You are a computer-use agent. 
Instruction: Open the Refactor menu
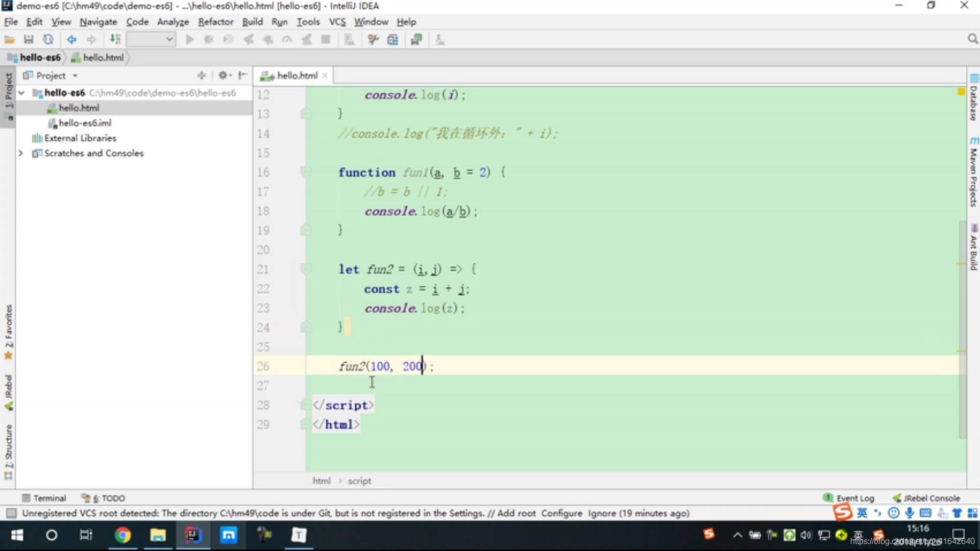pyautogui.click(x=216, y=22)
